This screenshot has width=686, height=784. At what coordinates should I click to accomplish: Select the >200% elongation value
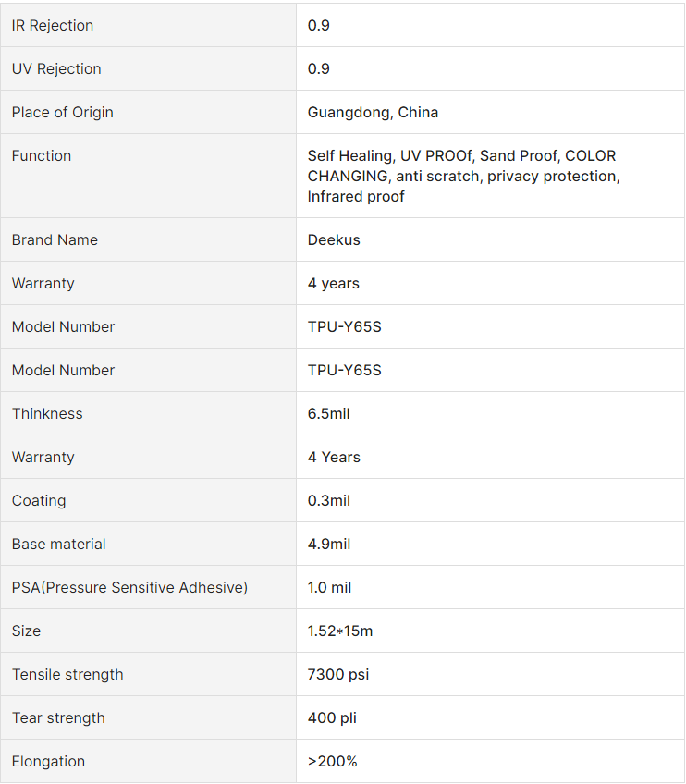[x=333, y=762]
